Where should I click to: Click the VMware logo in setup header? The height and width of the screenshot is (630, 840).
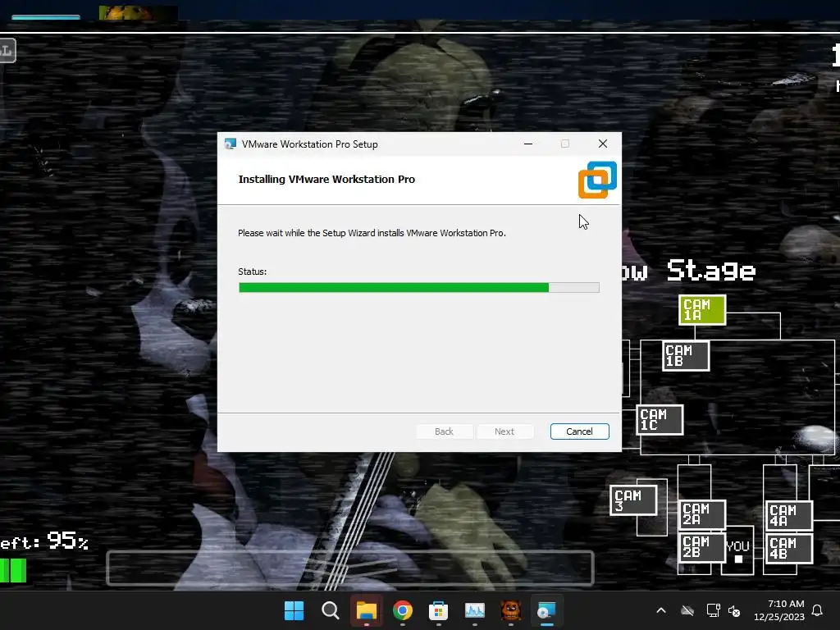coord(597,180)
